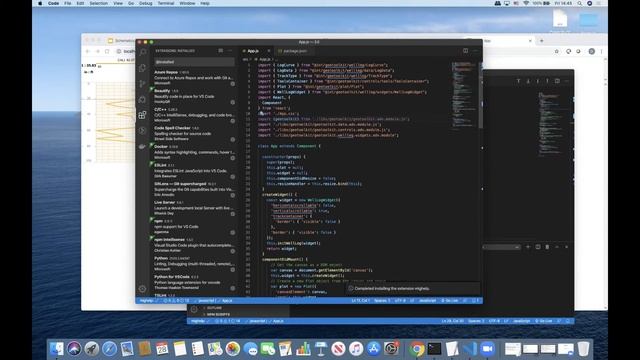Screen dimensions: 640x360
Task: Open Zoom from the dock
Action: pyautogui.click(x=487, y=349)
